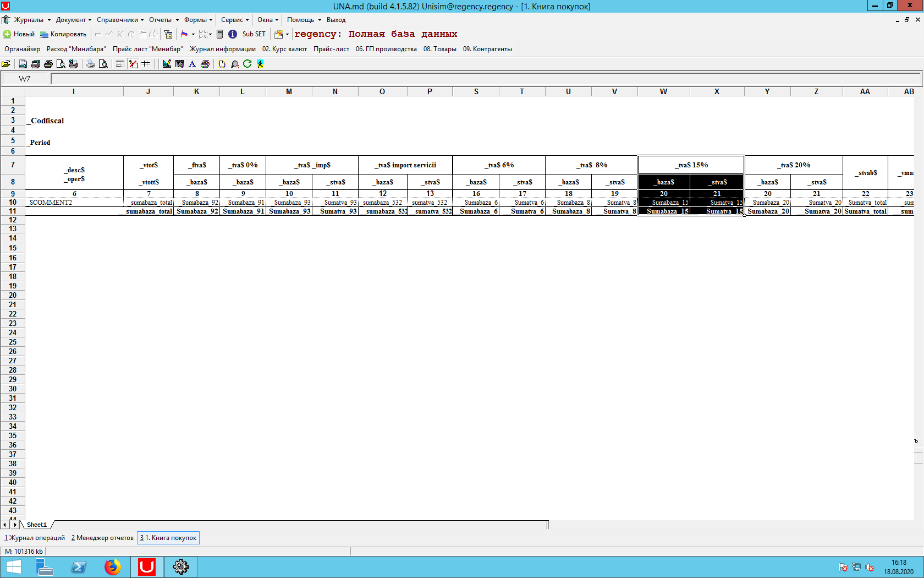The height and width of the screenshot is (578, 924).
Task: Click the Выход menu item
Action: [336, 20]
